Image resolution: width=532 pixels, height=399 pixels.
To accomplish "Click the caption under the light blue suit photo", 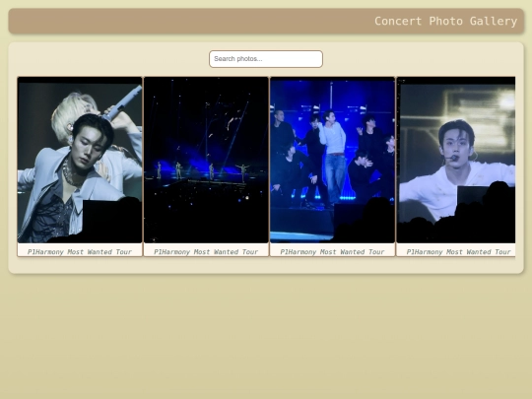I will click(x=80, y=252).
